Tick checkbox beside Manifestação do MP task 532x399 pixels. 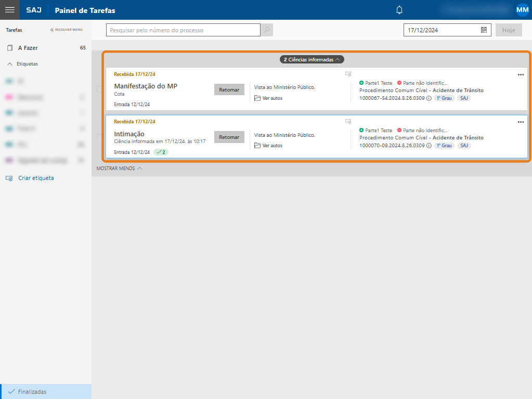[x=99, y=89]
